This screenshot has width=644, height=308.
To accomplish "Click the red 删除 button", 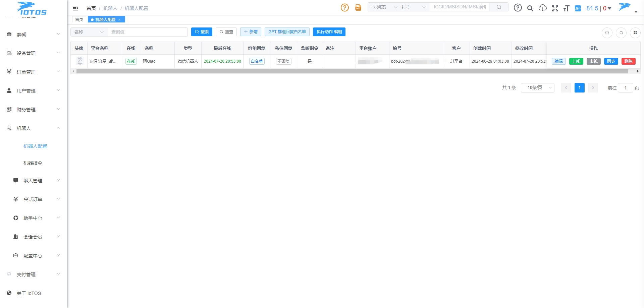I will click(629, 61).
